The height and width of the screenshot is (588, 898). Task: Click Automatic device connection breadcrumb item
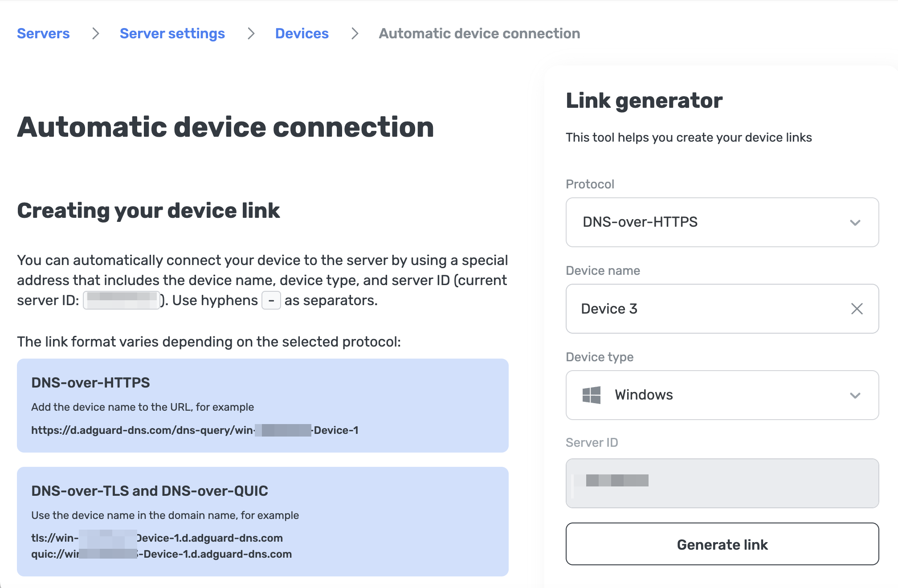(479, 33)
